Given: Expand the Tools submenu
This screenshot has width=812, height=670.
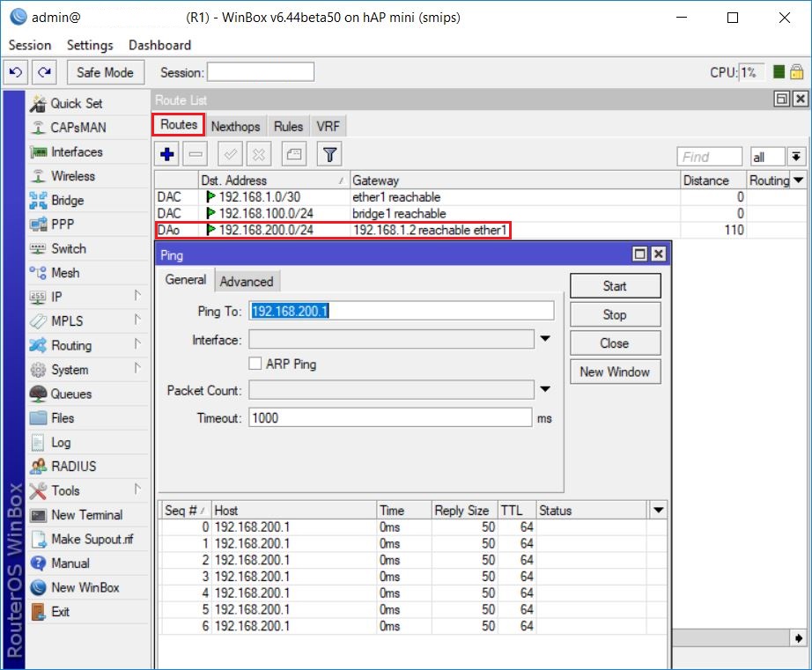Looking at the screenshot, I should tap(137, 490).
